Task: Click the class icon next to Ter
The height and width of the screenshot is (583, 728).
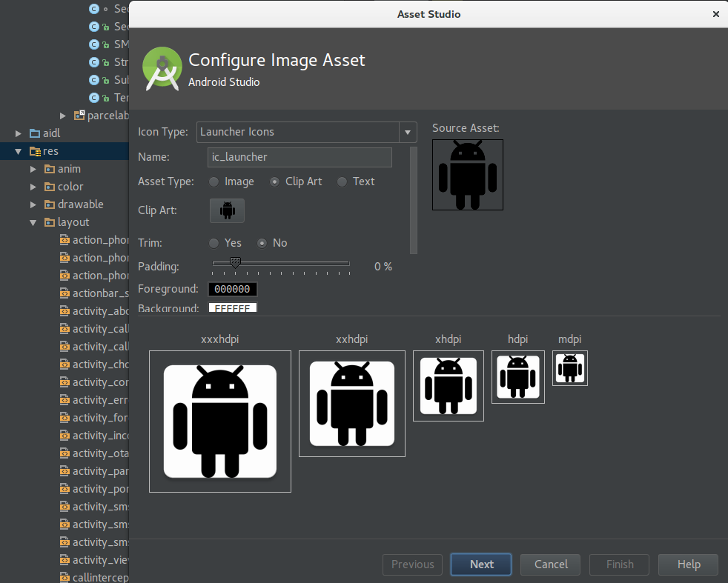Action: 94,98
